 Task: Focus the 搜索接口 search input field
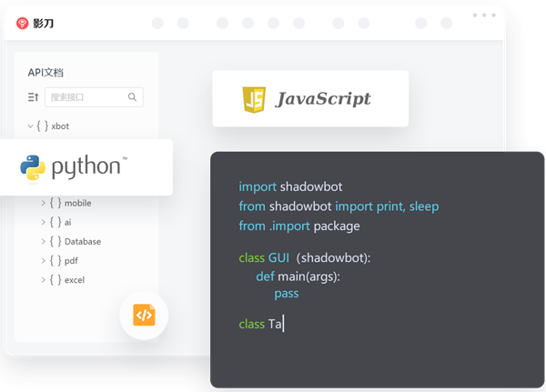point(94,97)
